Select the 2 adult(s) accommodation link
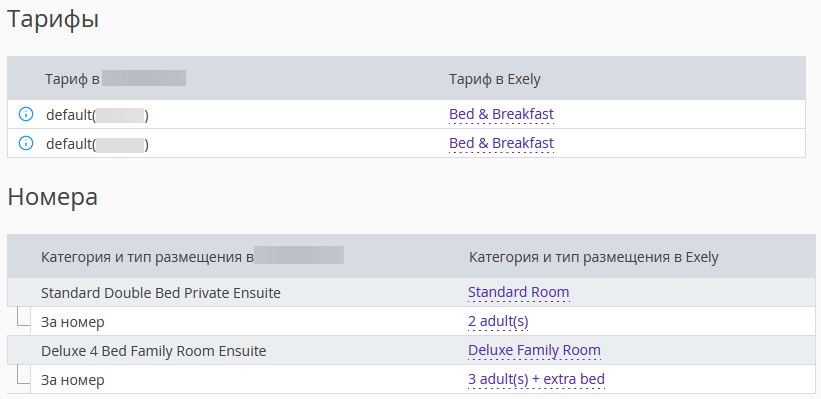This screenshot has width=821, height=399. tap(498, 321)
